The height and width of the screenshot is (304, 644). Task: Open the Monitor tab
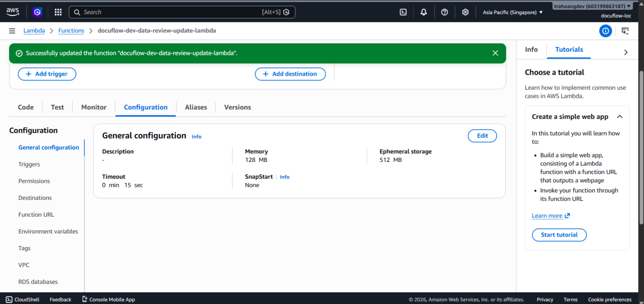(94, 107)
